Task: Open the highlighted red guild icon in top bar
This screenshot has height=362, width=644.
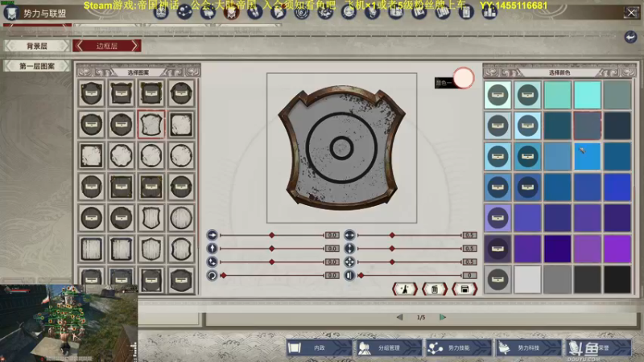Action: point(232,12)
